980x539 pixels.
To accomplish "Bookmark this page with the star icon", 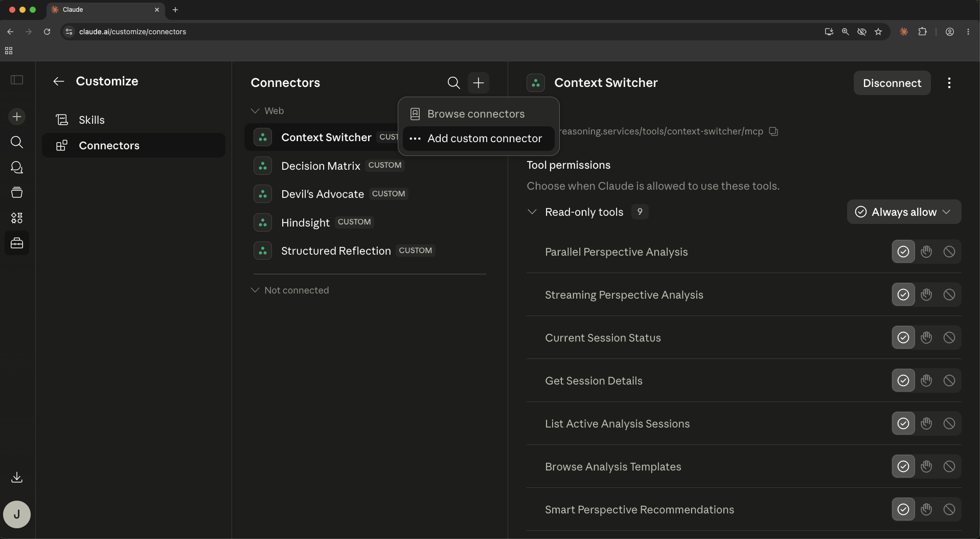I will pos(878,32).
